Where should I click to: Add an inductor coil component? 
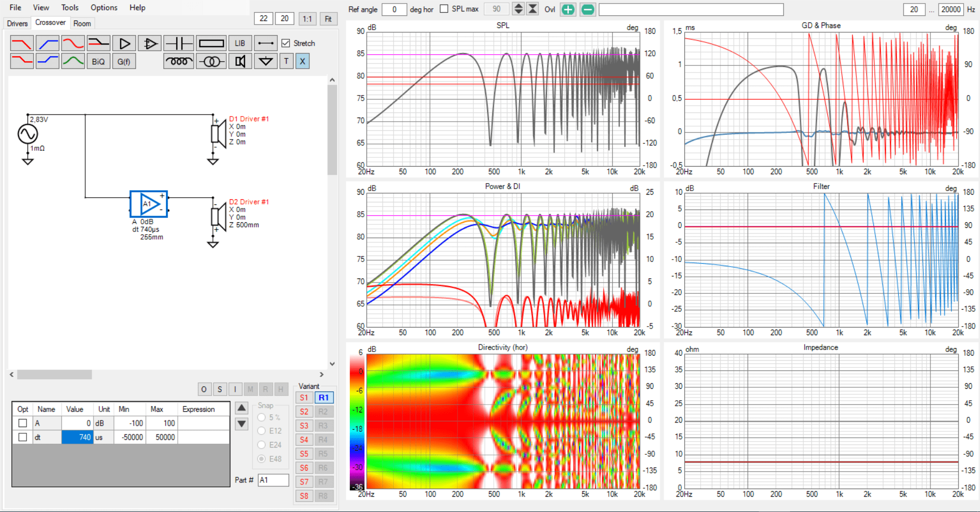click(x=179, y=61)
